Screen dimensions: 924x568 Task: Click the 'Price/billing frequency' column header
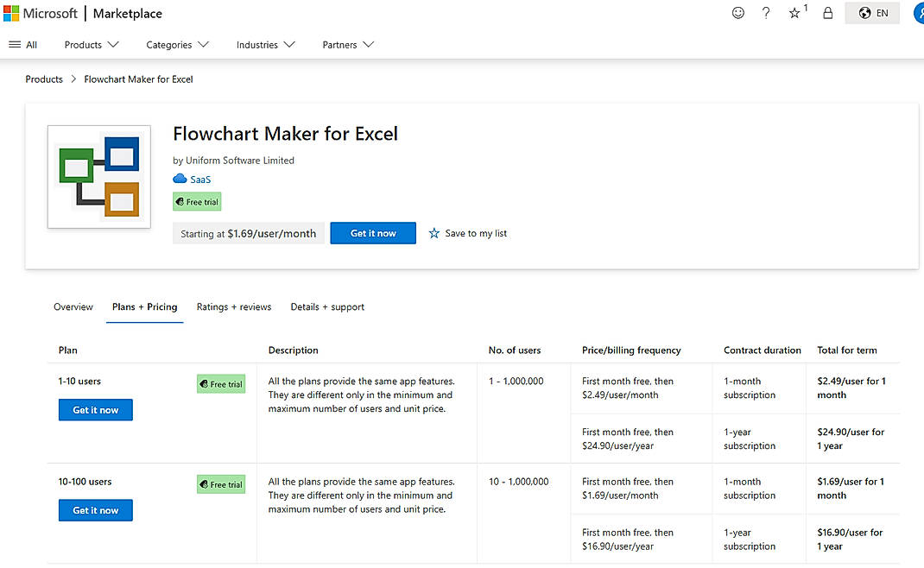[x=631, y=350]
